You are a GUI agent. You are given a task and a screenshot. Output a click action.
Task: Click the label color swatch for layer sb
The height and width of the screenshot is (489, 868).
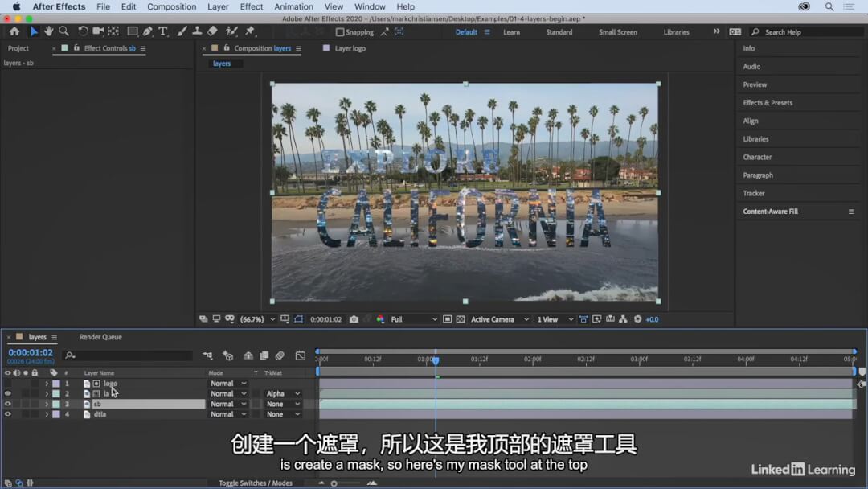tap(56, 405)
